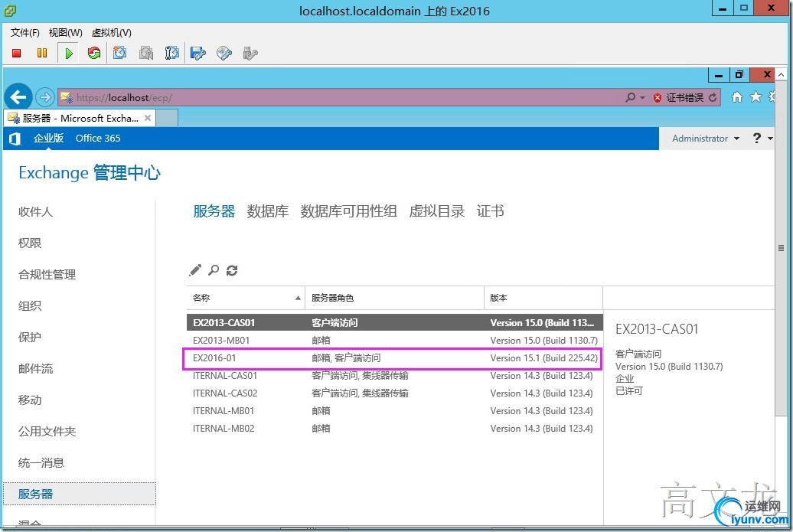
Task: Select the 服务器 top tab
Action: tap(214, 211)
